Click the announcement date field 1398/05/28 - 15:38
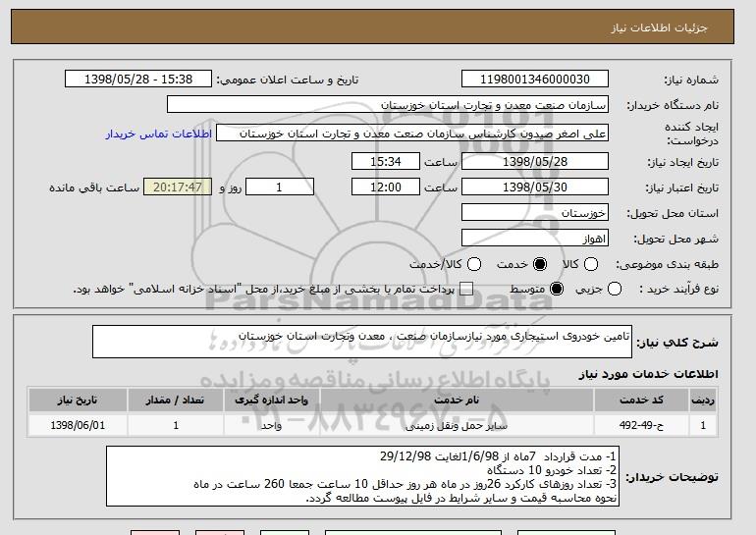Image resolution: width=756 pixels, height=535 pixels. pos(138,80)
